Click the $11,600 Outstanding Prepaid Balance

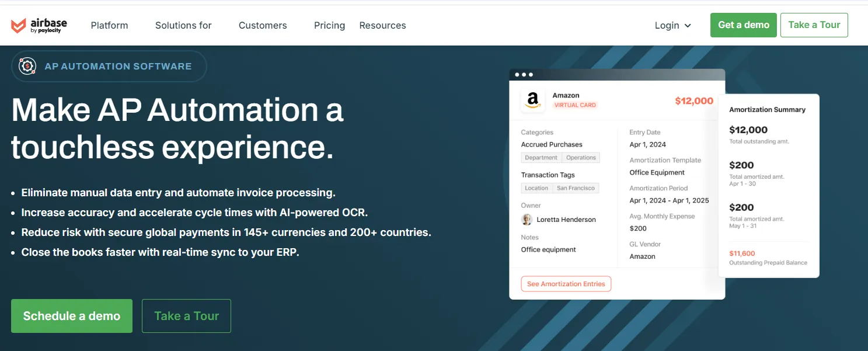point(742,253)
